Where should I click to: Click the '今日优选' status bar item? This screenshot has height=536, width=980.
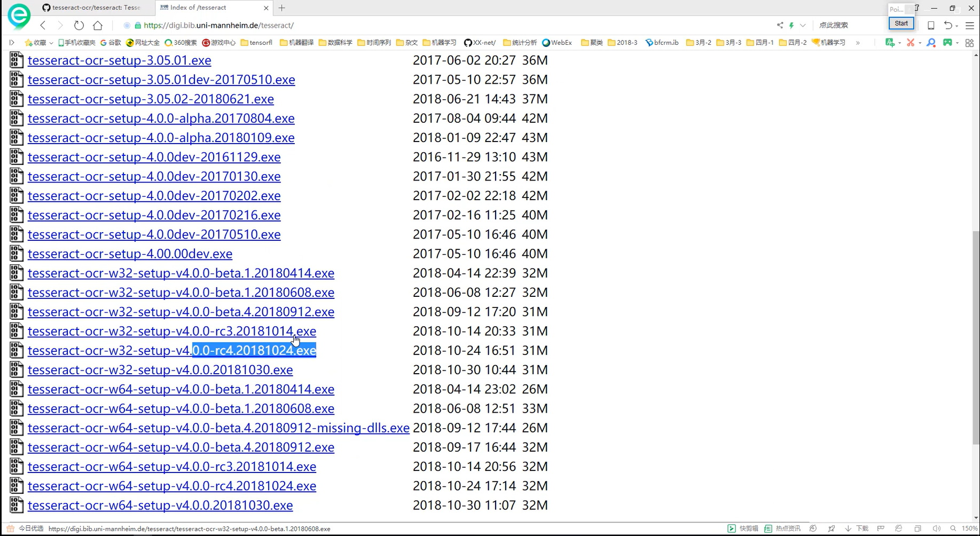26,529
